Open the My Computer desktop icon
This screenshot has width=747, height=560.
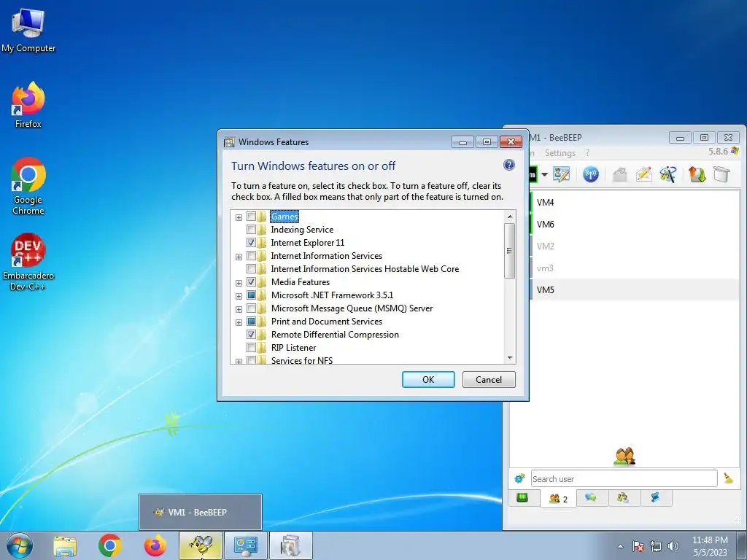click(x=28, y=31)
